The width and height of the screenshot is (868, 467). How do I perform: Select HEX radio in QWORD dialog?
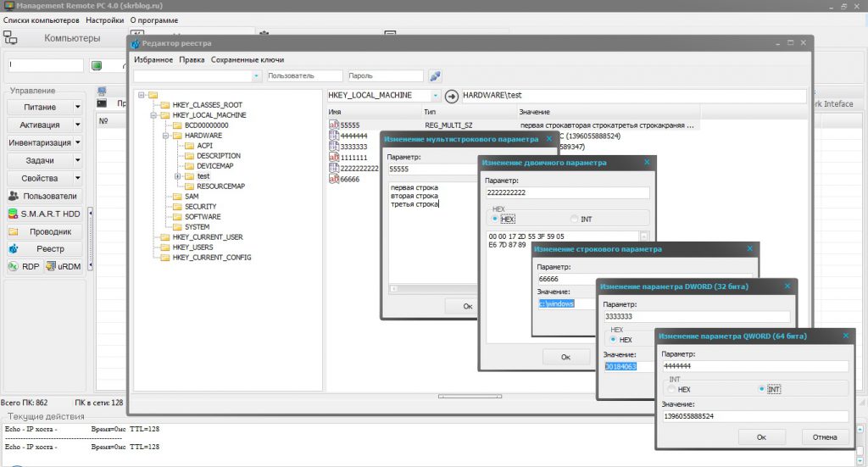pyautogui.click(x=671, y=389)
